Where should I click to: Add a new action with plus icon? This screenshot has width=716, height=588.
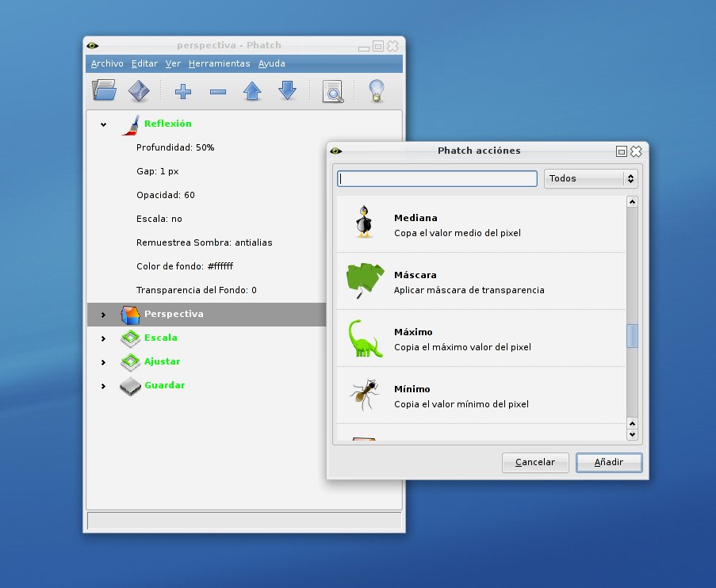pyautogui.click(x=183, y=91)
